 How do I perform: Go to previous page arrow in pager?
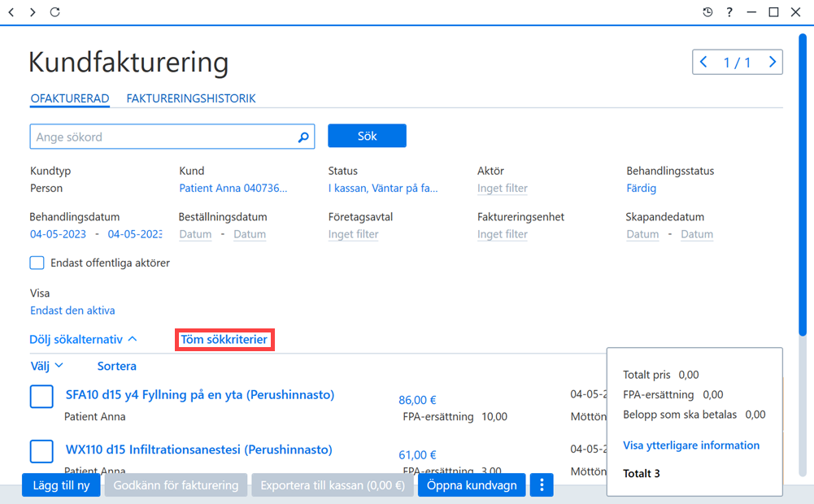pyautogui.click(x=703, y=63)
